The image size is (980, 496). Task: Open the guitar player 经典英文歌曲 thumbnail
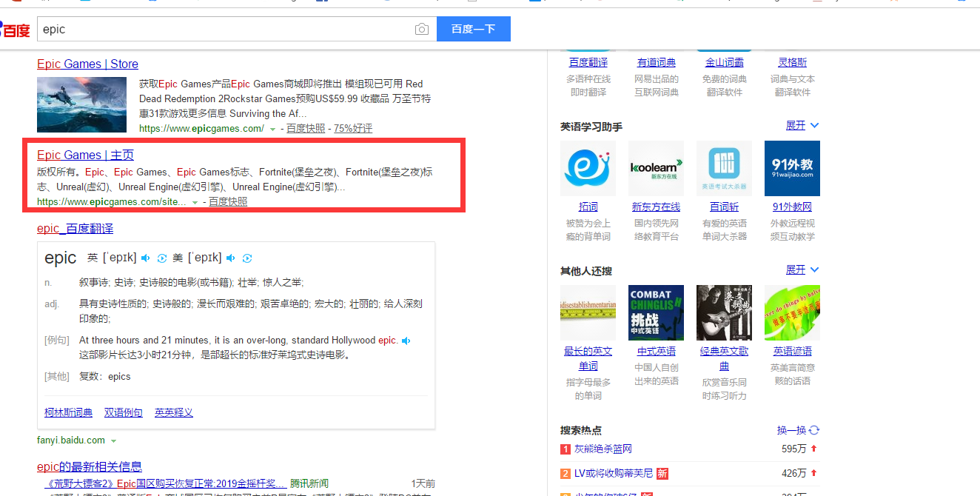tap(724, 312)
